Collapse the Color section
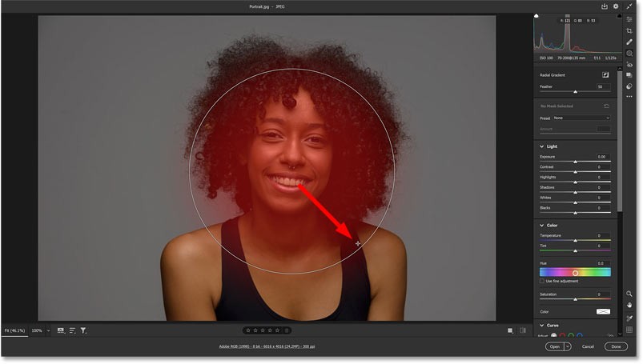This screenshot has width=643, height=364. 542,225
